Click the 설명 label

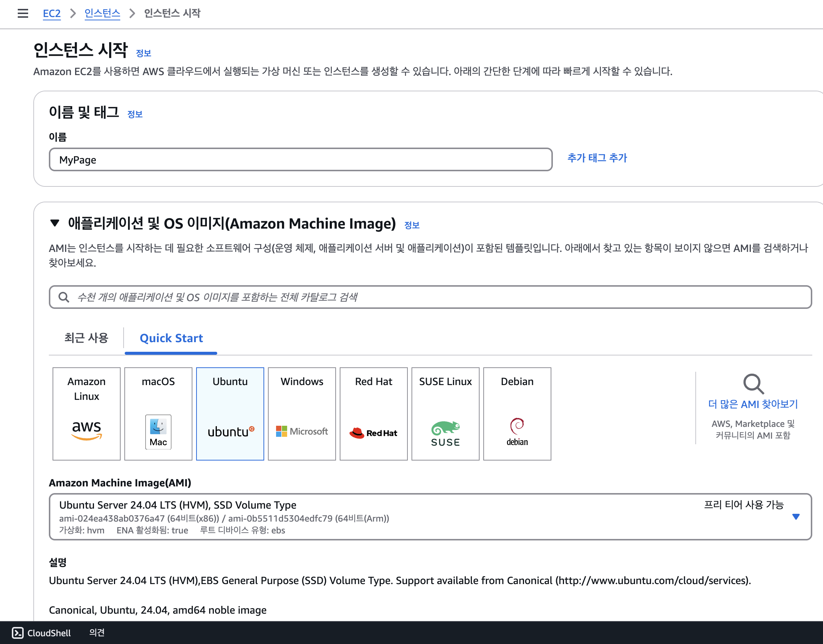(x=58, y=562)
